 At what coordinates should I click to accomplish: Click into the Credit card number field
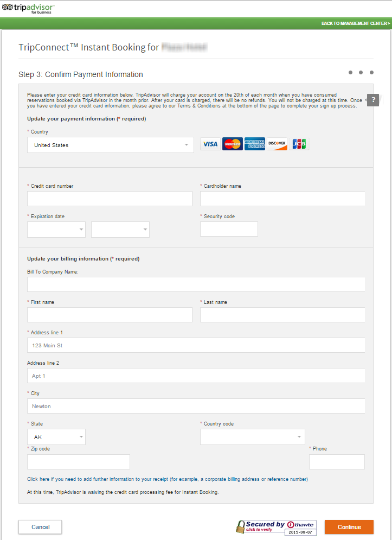[110, 199]
